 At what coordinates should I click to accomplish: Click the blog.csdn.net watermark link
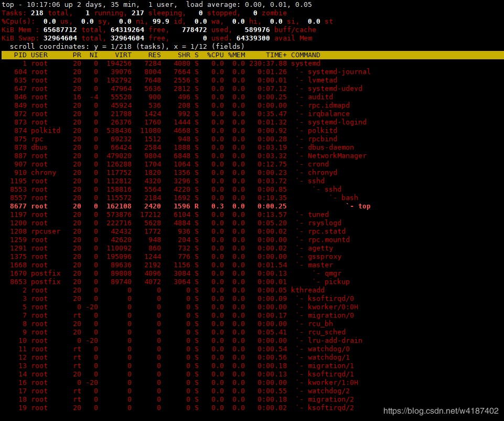click(441, 411)
